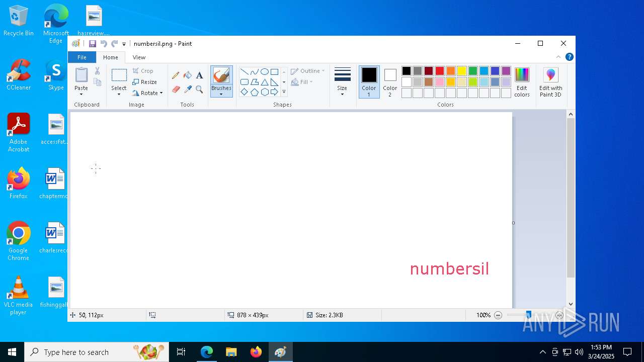Open the Paste dropdown arrow

81,95
